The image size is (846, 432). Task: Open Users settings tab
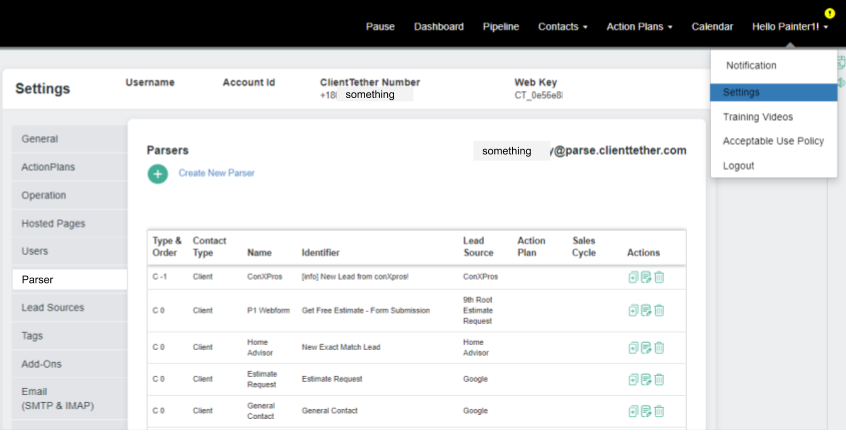pyautogui.click(x=70, y=251)
